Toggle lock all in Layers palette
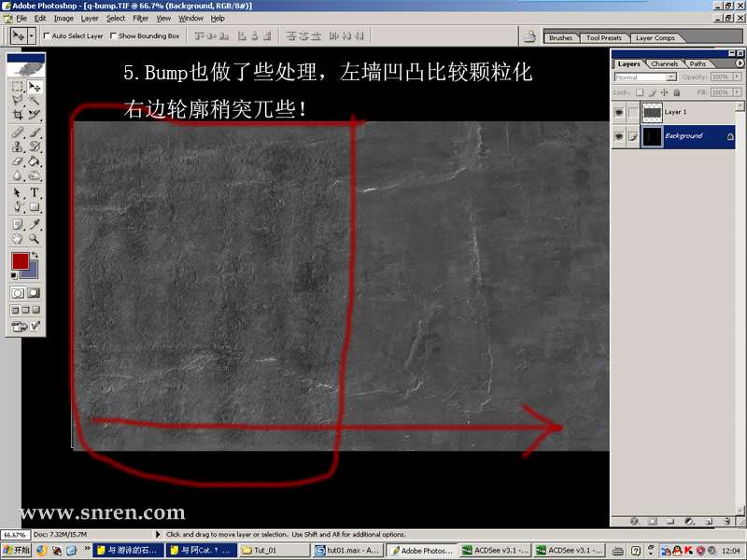This screenshot has height=560, width=747. [676, 92]
